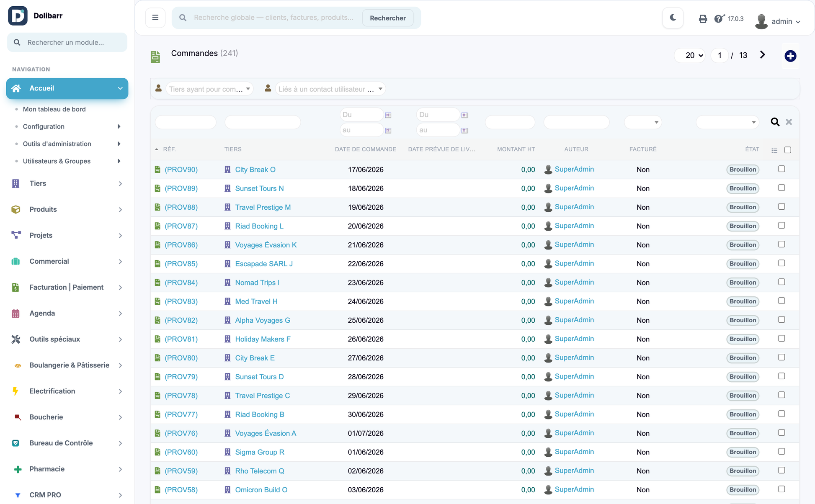This screenshot has width=815, height=504.
Task: Click the Electrification lightning bolt icon
Action: [x=15, y=391]
